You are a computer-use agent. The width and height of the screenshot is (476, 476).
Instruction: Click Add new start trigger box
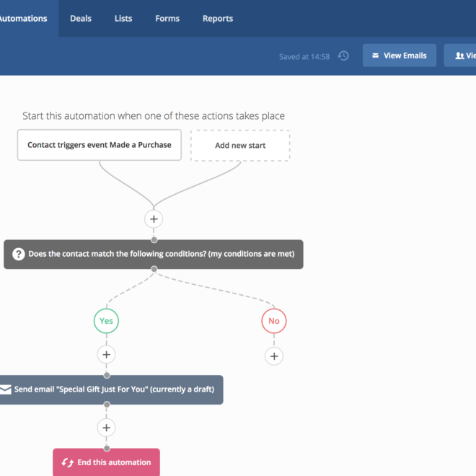[x=240, y=146]
